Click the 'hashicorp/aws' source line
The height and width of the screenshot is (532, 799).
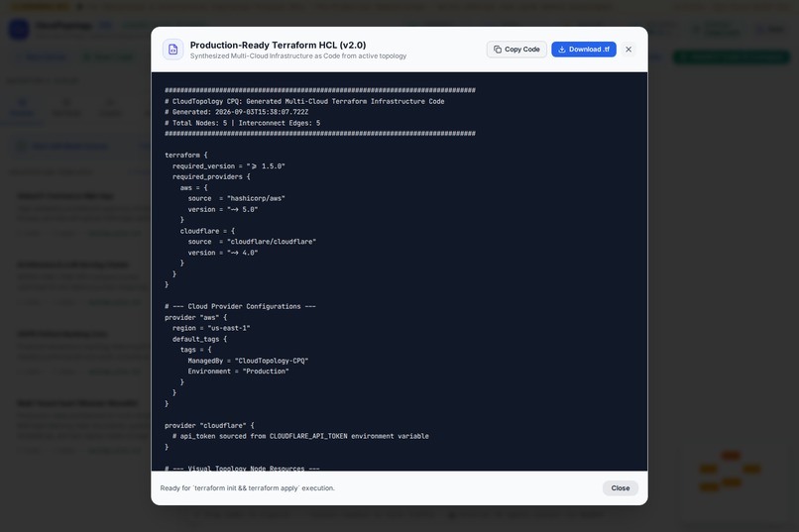coord(237,198)
